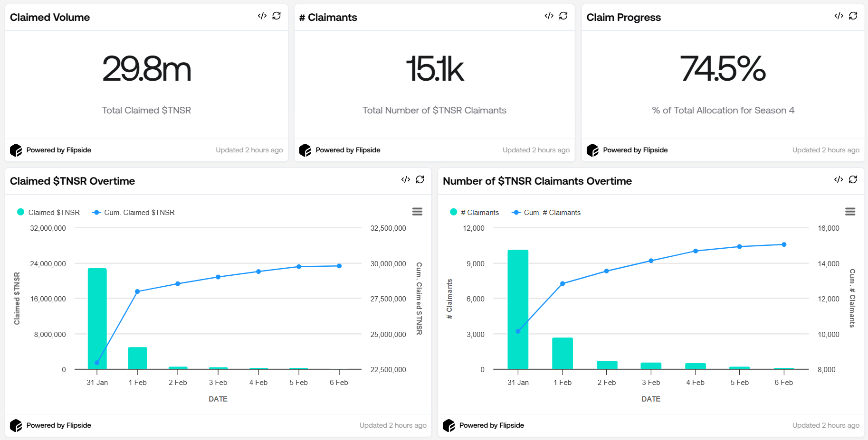Viewport: 868px width, 440px height.
Task: Hide the # Claimants bar series via legend
Action: coord(475,213)
